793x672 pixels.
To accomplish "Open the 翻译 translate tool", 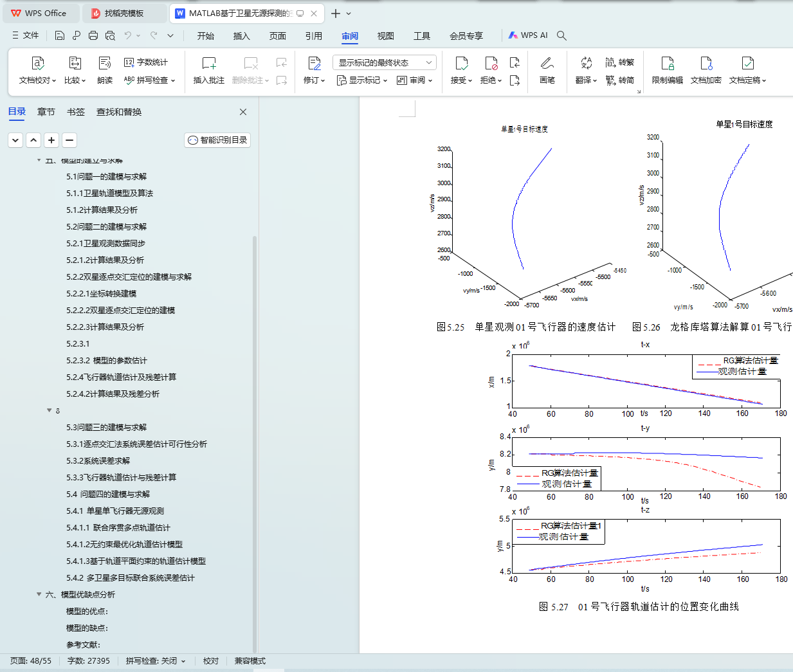I will coord(586,71).
